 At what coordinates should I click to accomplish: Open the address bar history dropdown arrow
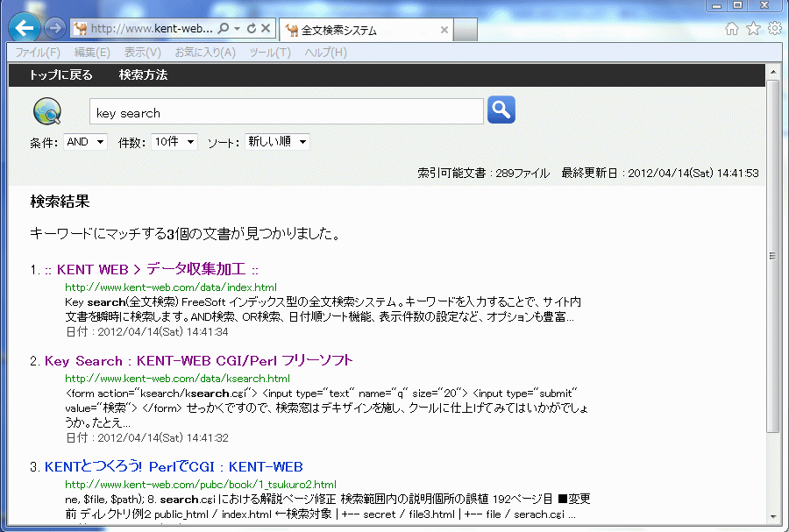pyautogui.click(x=237, y=29)
